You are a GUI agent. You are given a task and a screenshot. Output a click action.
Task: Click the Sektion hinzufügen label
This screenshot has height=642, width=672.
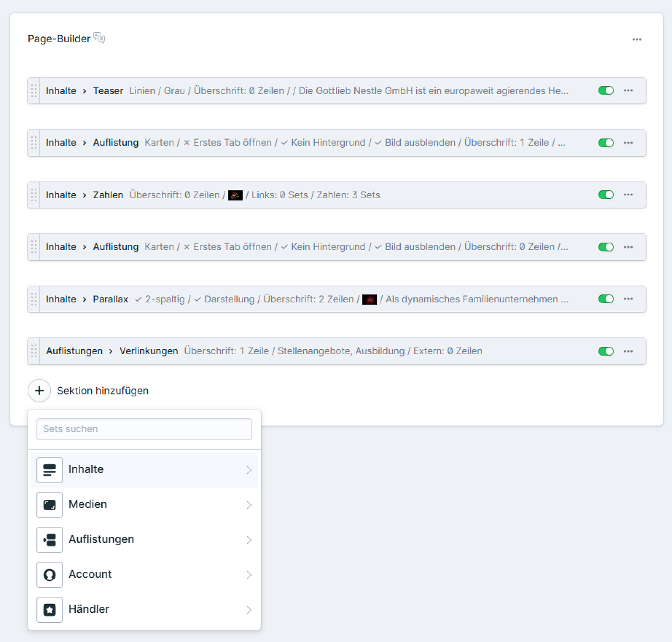(x=103, y=391)
